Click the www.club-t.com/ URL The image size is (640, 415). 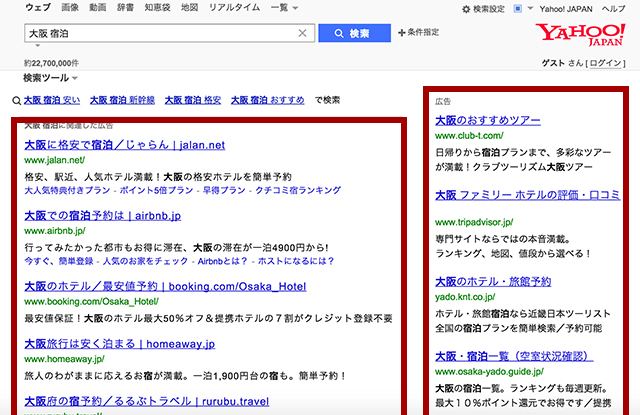[469, 135]
